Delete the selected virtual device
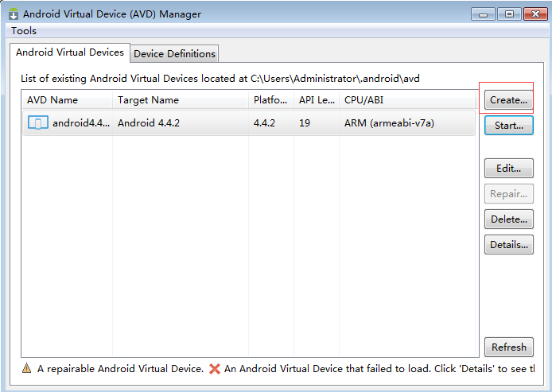552x392 pixels. [x=509, y=219]
